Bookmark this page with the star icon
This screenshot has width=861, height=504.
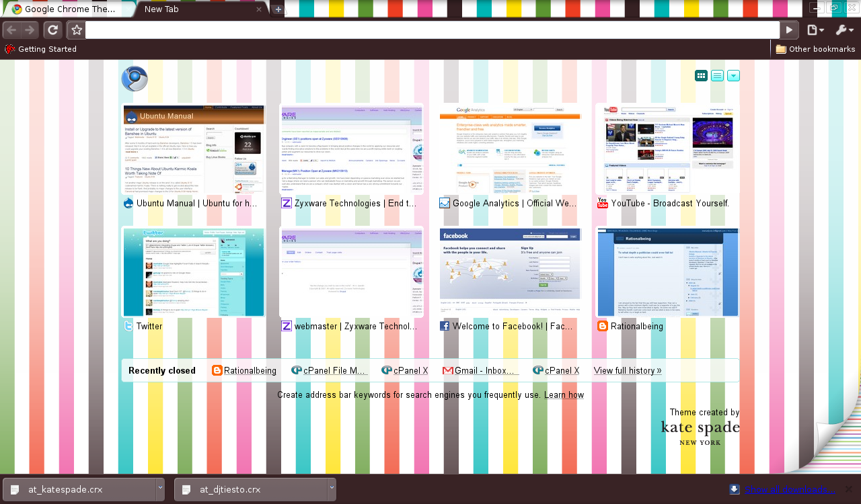(77, 30)
